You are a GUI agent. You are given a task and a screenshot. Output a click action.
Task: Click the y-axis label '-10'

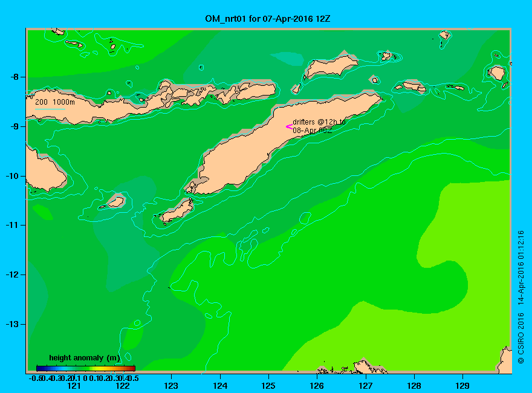point(12,176)
